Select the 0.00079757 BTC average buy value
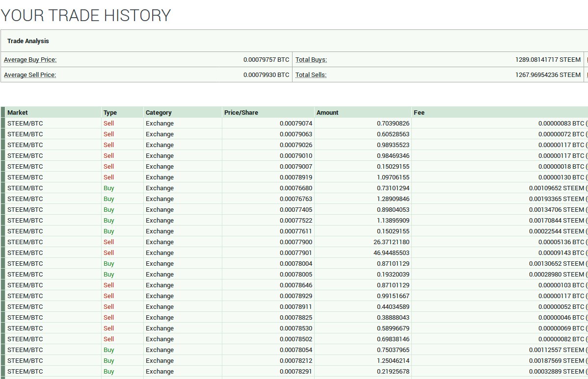Screen dimensions: 588x379 click(266, 59)
